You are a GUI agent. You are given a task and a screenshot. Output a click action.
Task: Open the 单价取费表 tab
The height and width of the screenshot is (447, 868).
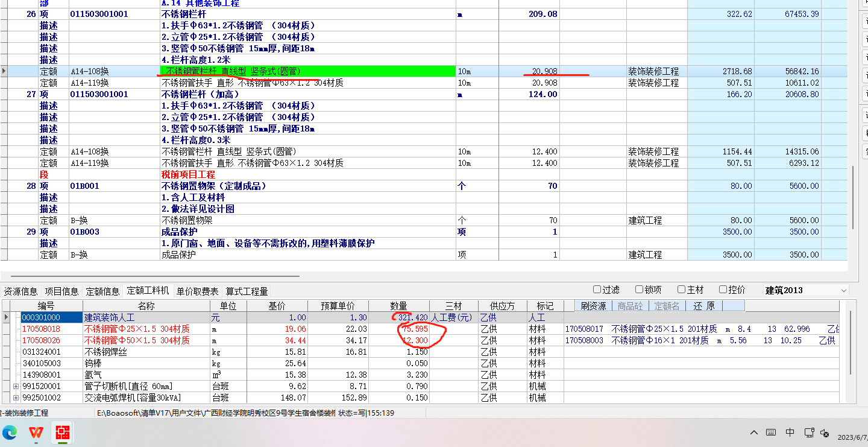(x=198, y=291)
